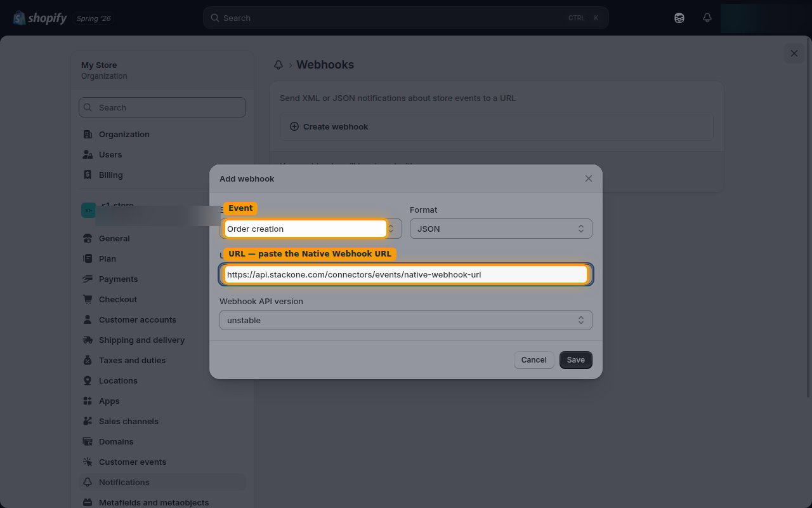
Task: Select Customer events in sidebar
Action: point(162,462)
